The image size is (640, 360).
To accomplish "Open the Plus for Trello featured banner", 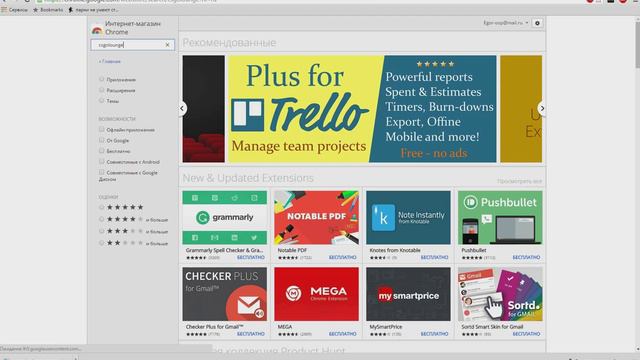I will coord(362,109).
